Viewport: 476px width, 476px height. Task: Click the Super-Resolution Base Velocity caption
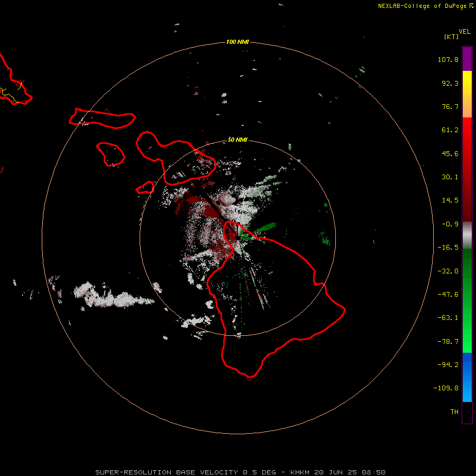click(241, 472)
